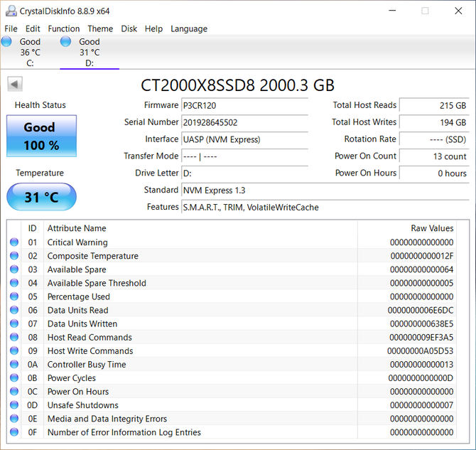The image size is (476, 450).
Task: Open the Theme menu
Action: [100, 29]
